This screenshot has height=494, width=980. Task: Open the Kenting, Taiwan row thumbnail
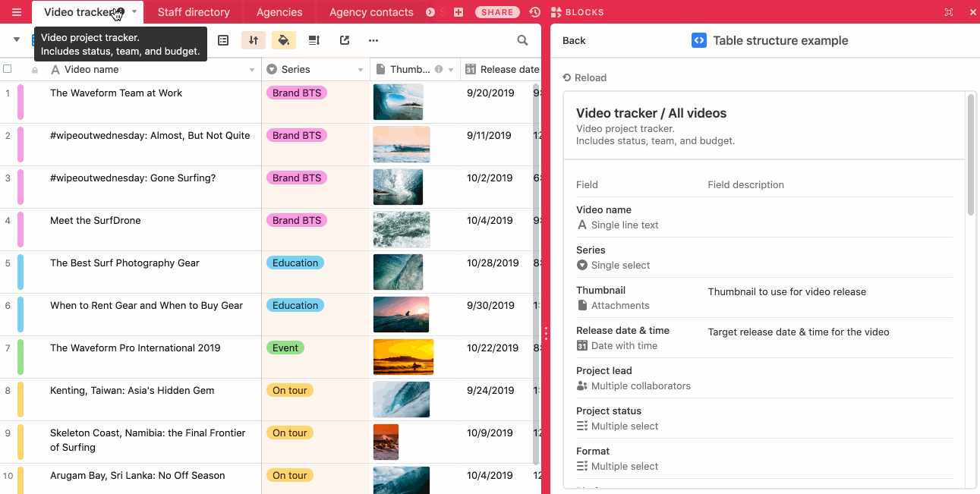402,399
